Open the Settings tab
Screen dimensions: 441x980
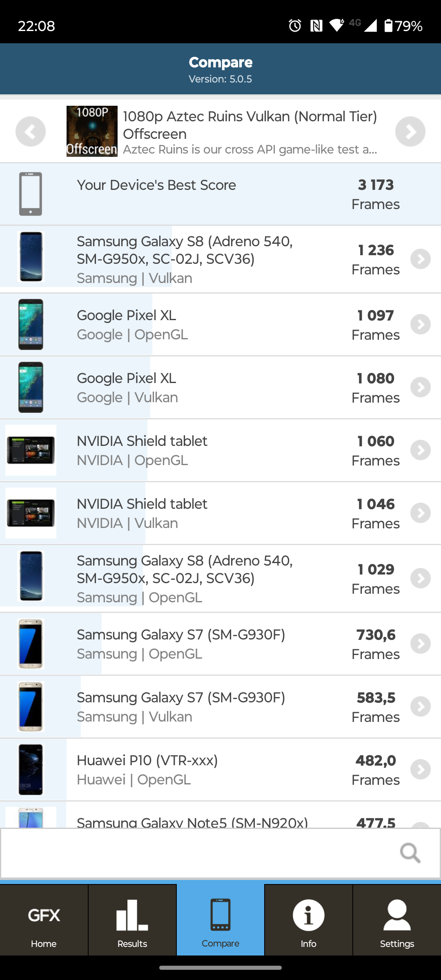(x=396, y=920)
